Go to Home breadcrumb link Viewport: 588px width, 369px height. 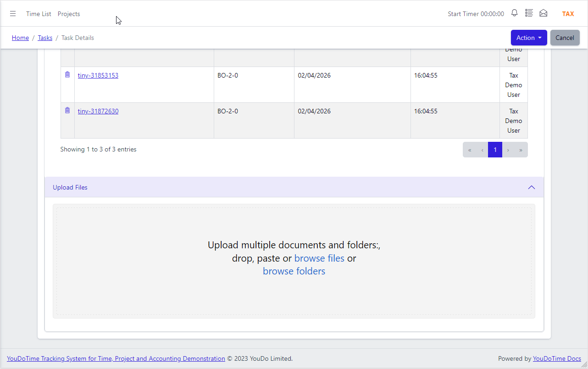(x=20, y=38)
